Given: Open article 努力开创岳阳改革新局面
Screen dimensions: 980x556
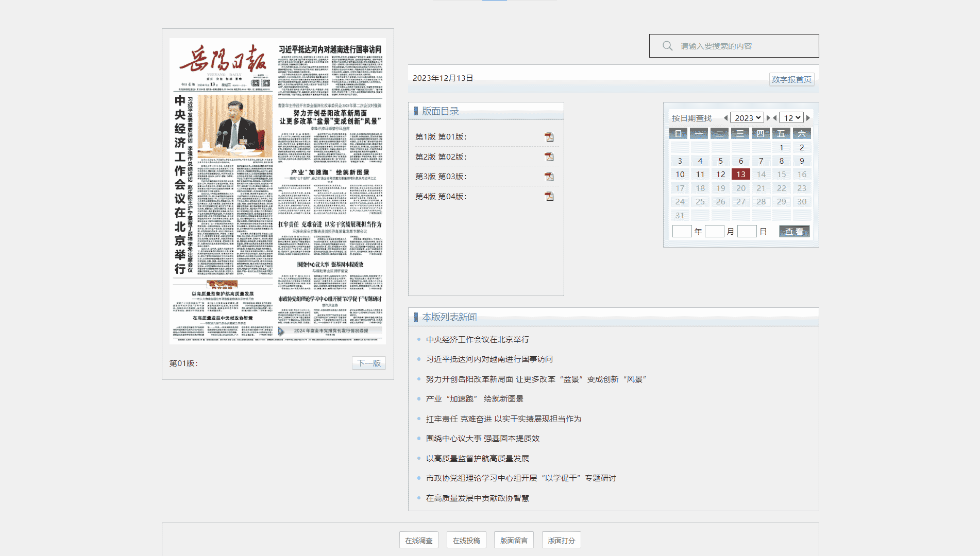Looking at the screenshot, I should pyautogui.click(x=536, y=379).
